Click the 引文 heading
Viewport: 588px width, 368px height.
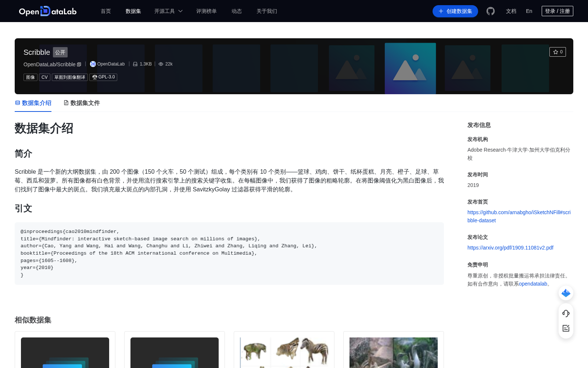pyautogui.click(x=24, y=209)
